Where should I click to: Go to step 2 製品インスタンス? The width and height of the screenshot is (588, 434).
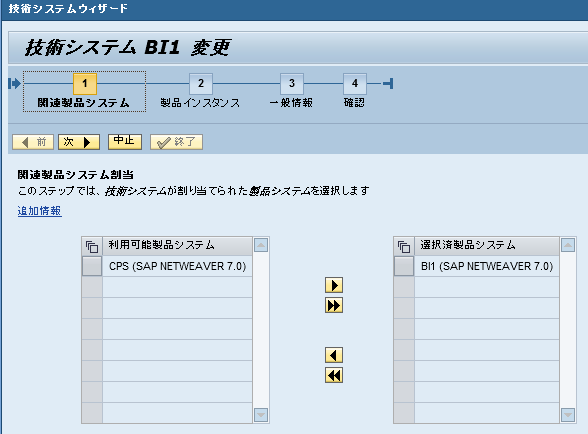point(200,91)
